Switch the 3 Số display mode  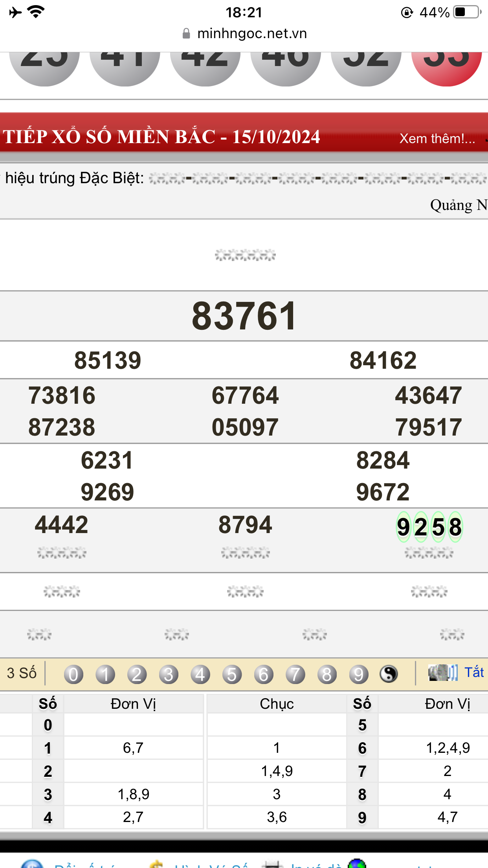(x=22, y=673)
